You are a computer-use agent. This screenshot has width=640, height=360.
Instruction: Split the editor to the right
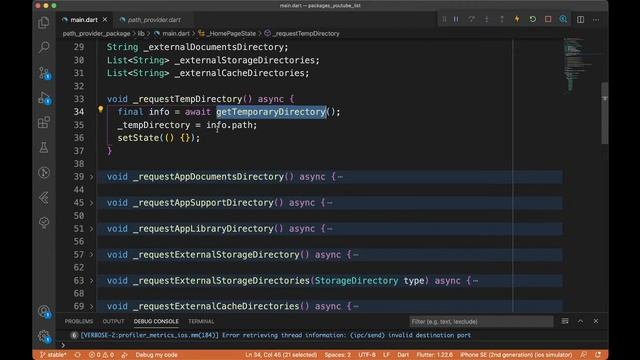[x=580, y=20]
